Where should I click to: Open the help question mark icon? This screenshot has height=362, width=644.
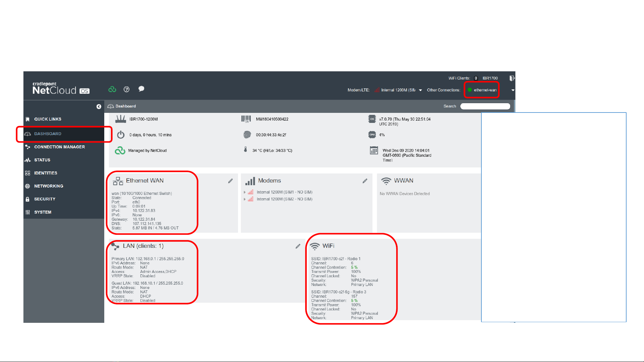point(126,89)
